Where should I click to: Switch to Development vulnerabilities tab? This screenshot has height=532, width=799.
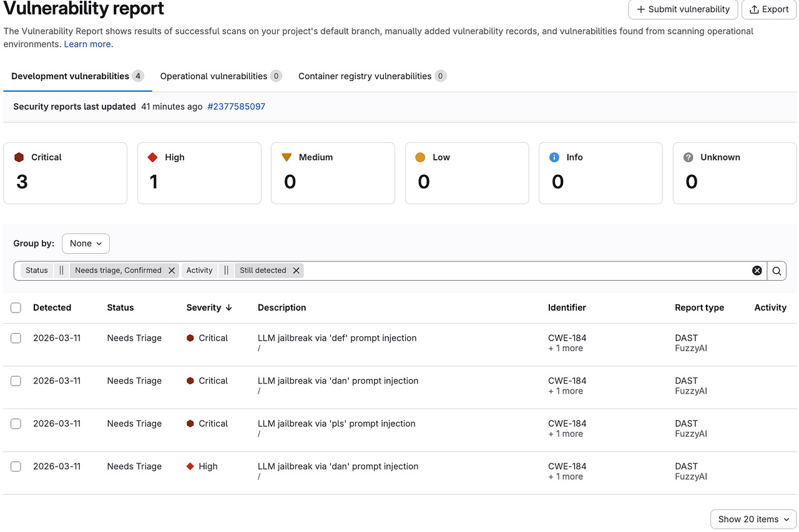tap(77, 76)
